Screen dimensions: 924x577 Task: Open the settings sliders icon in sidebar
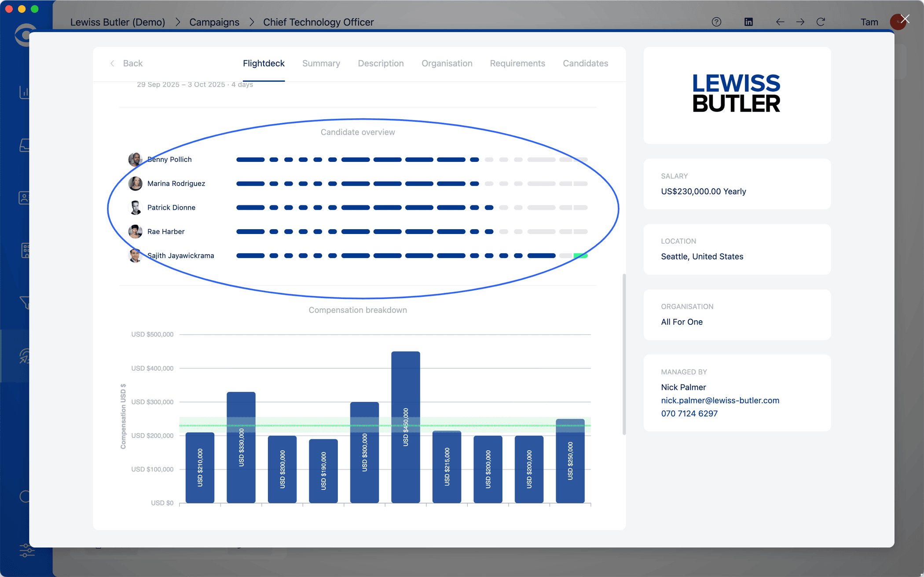tap(26, 550)
